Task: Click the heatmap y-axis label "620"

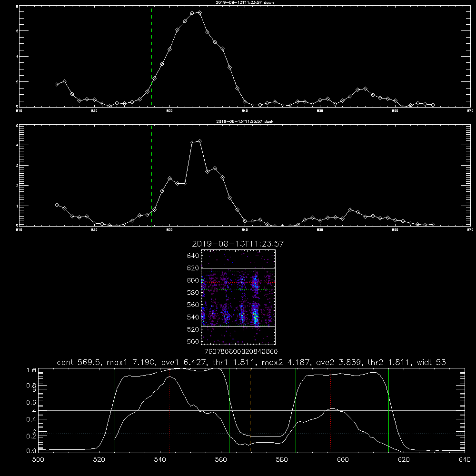Action: click(x=193, y=268)
